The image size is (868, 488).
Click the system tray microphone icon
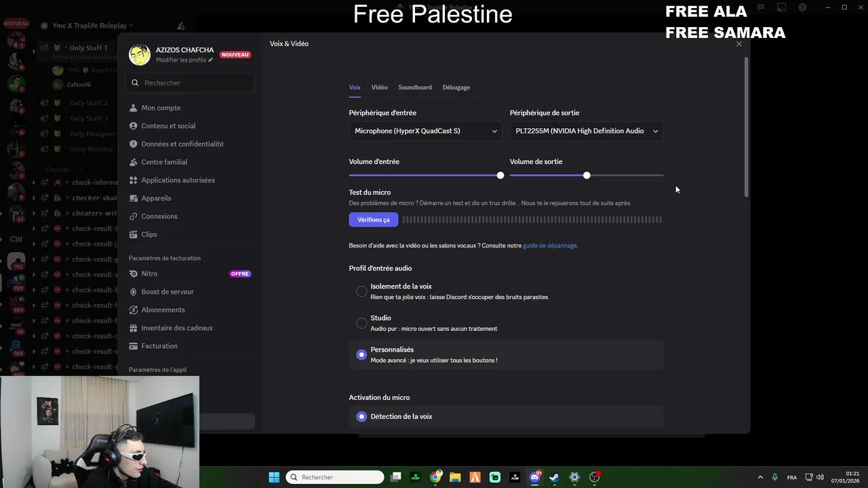point(774,477)
